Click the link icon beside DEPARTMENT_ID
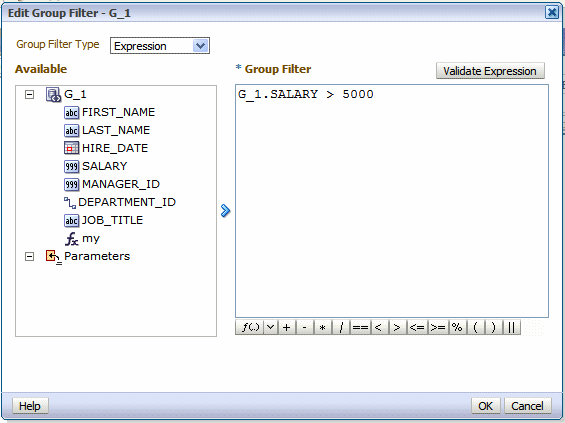The image size is (565, 423). tap(70, 203)
